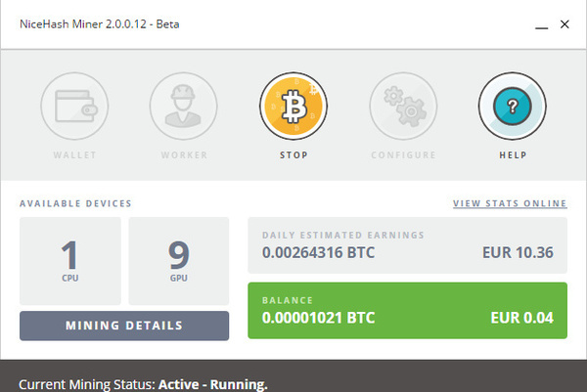587x392 pixels.
Task: Open the Worker helmet icon
Action: (x=184, y=107)
